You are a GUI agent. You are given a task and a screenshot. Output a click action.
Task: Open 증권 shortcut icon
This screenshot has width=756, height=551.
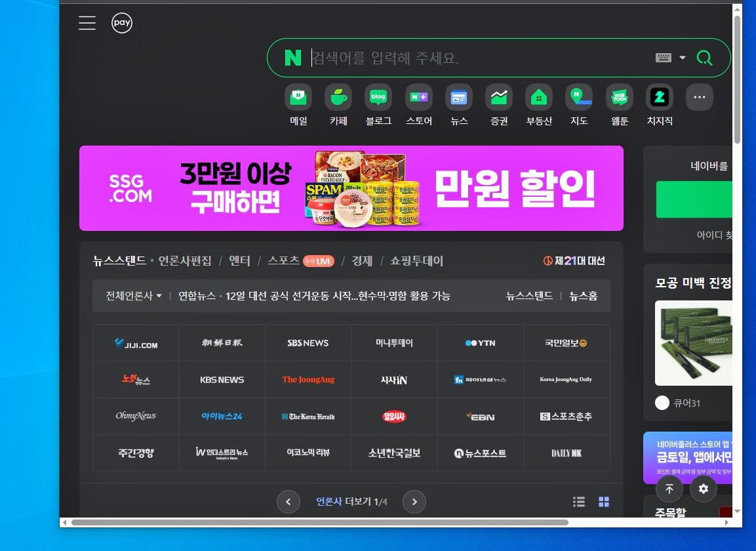(499, 97)
